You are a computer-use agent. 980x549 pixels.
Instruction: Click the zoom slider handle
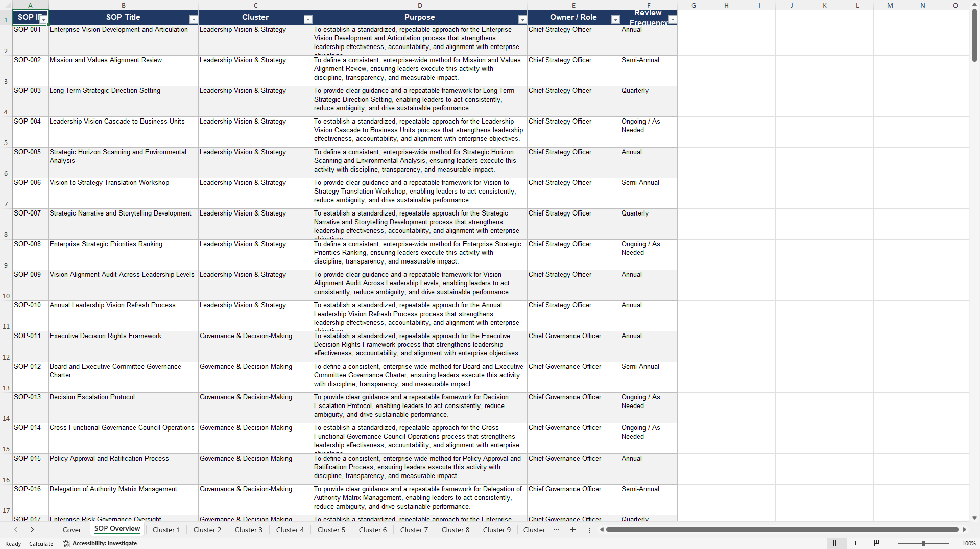[923, 543]
